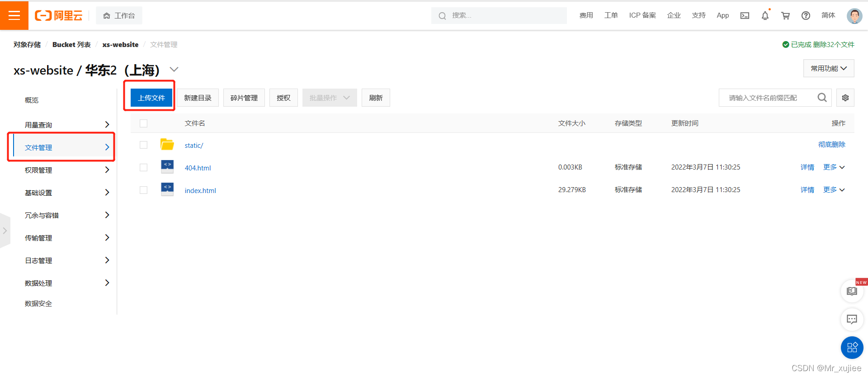Click the 碎片管理 button
The width and height of the screenshot is (868, 377).
(244, 98)
